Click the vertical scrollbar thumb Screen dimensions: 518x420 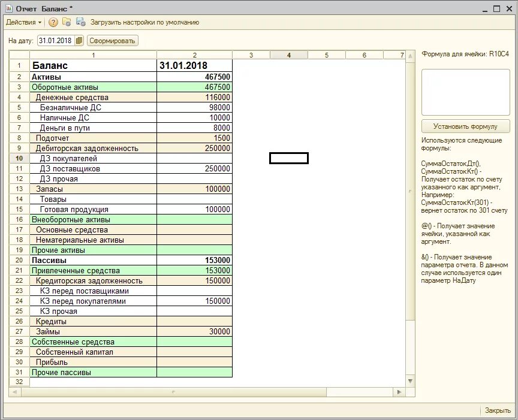click(x=410, y=191)
